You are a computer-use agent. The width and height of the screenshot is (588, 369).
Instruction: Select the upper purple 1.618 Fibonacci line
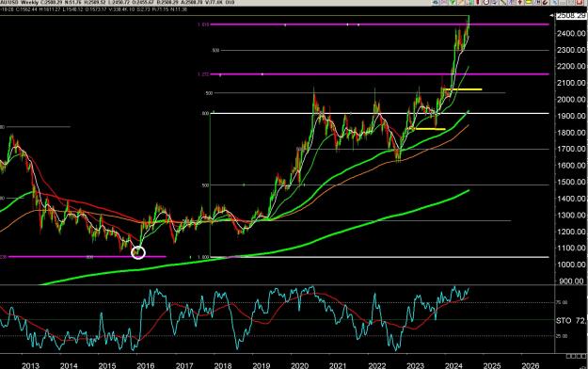pos(379,24)
